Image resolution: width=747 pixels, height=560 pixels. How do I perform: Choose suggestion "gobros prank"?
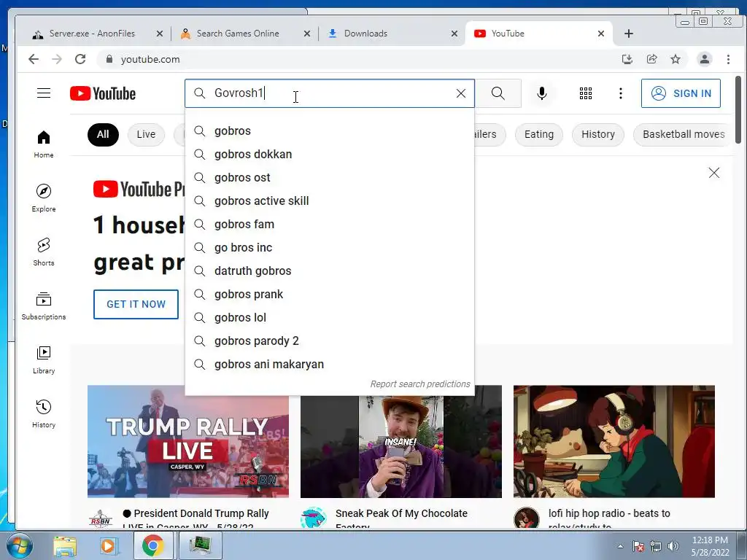330,295
